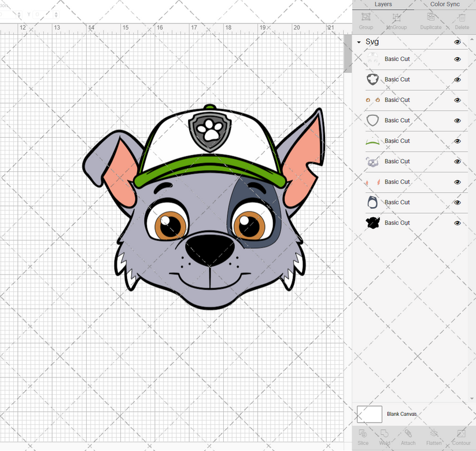Click the Group icon
The width and height of the screenshot is (476, 451).
pos(366,23)
